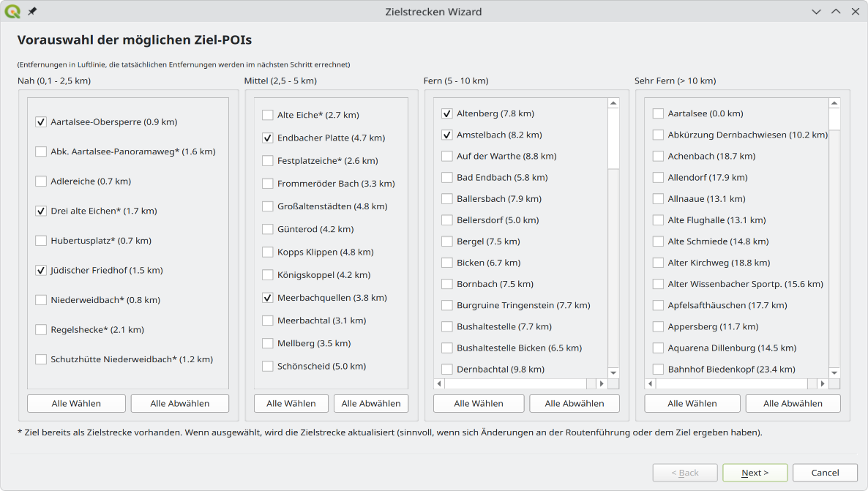The height and width of the screenshot is (491, 868).
Task: Click the down arrow of the Fern list scrollbar
Action: click(x=613, y=372)
